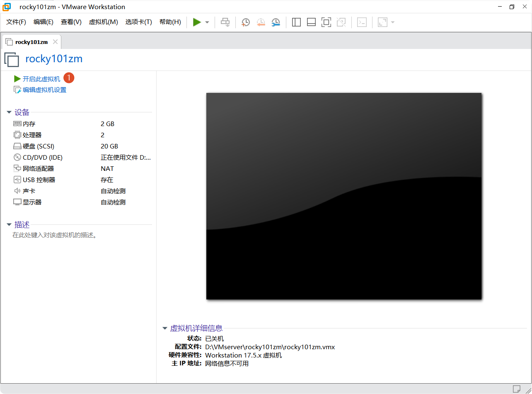This screenshot has height=394, width=532.
Task: Click the edit settings icon beside 编辑虚拟机设置
Action: point(17,90)
